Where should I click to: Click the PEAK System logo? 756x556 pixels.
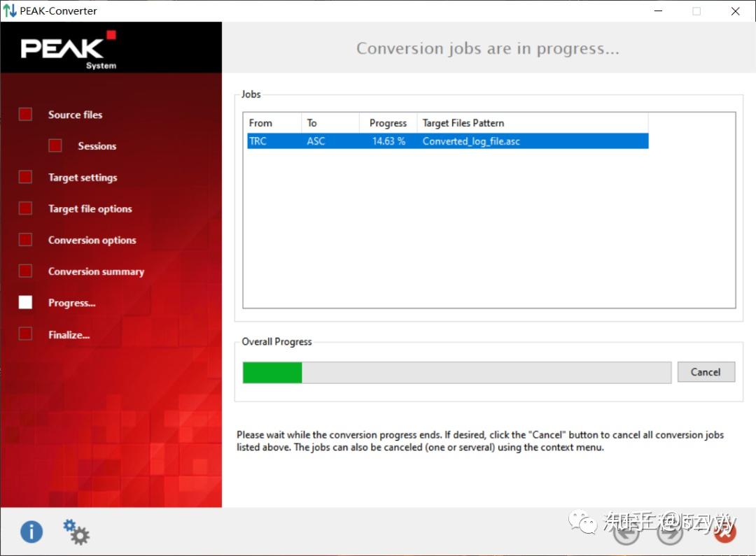[66, 48]
